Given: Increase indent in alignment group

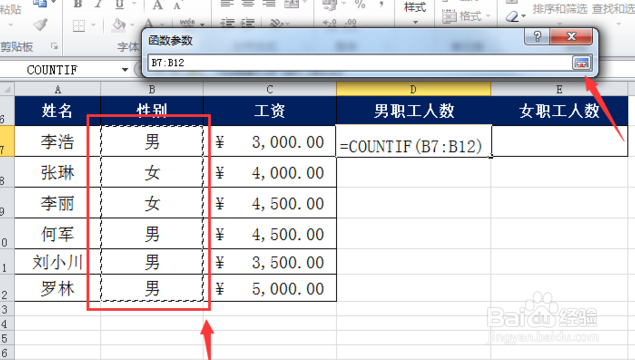Looking at the screenshot, I should tap(248, 23).
